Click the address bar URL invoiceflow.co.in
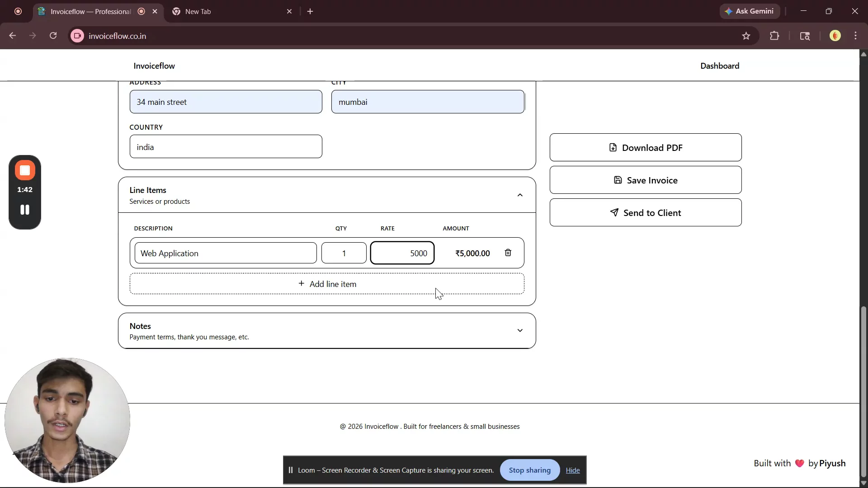This screenshot has width=868, height=488. pyautogui.click(x=118, y=36)
